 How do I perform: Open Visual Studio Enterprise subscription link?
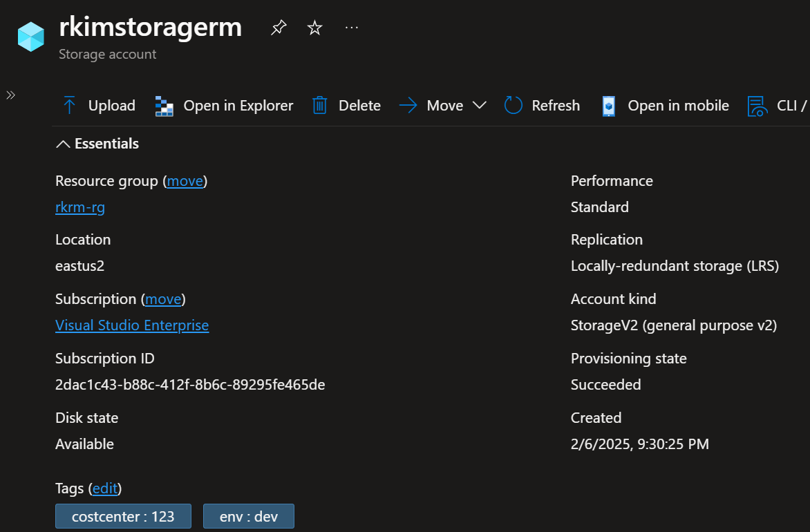(132, 325)
